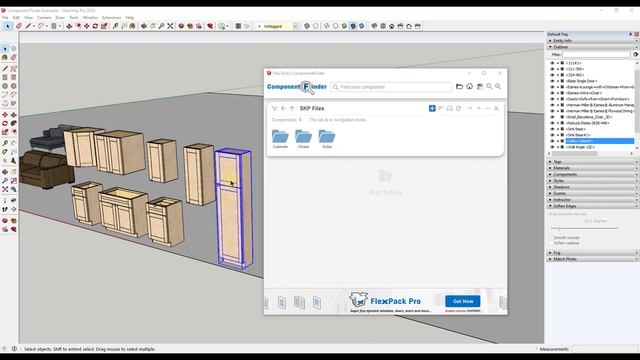Select the Move tool in top toolbar
Image resolution: width=640 pixels, height=360 pixels.
tap(87, 26)
